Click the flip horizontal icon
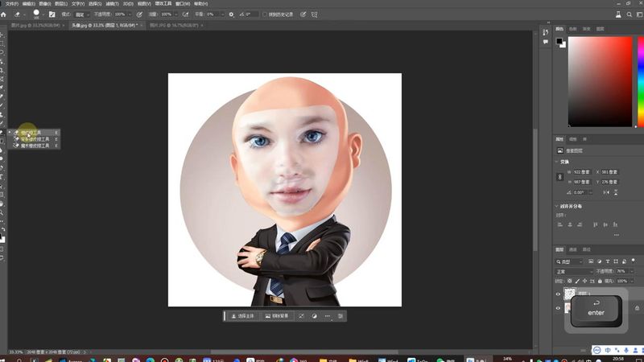 pyautogui.click(x=606, y=192)
